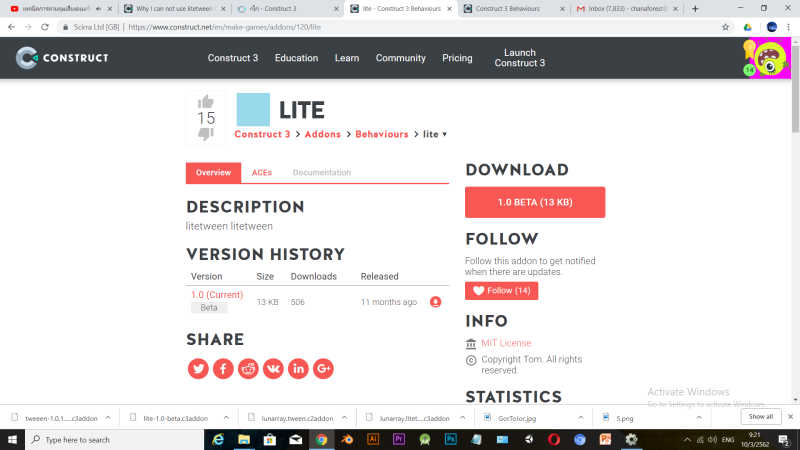Open options for lite-1.0-beta.c3addon download
800x450 pixels.
click(x=226, y=417)
